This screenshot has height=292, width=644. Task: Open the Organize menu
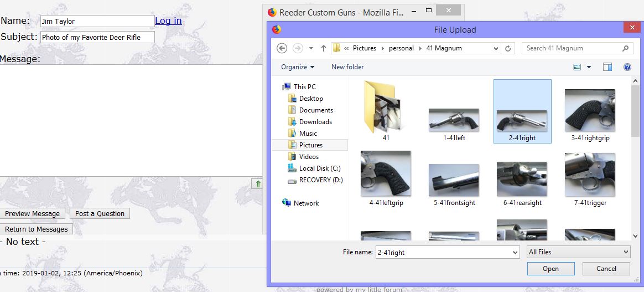click(298, 66)
